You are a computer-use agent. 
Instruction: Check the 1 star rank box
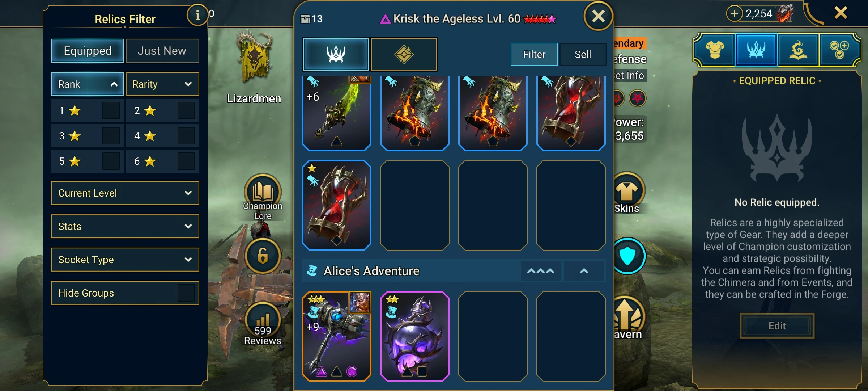[x=111, y=110]
